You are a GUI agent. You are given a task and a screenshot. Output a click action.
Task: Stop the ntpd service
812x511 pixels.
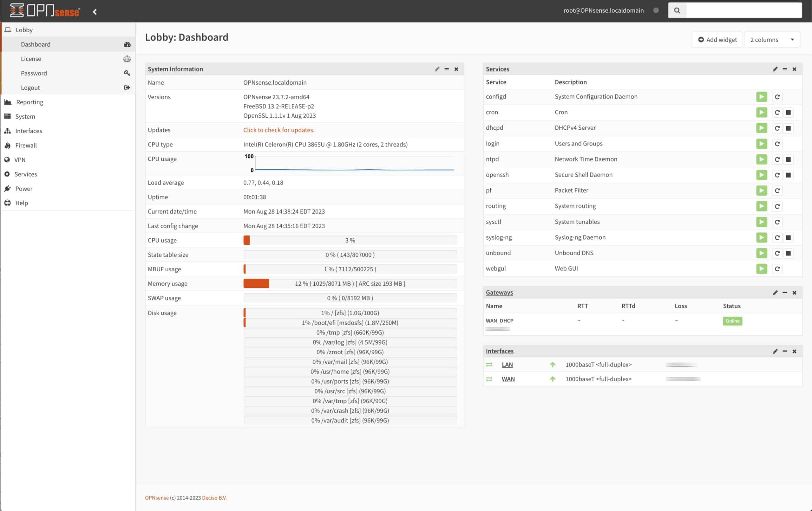[789, 159]
